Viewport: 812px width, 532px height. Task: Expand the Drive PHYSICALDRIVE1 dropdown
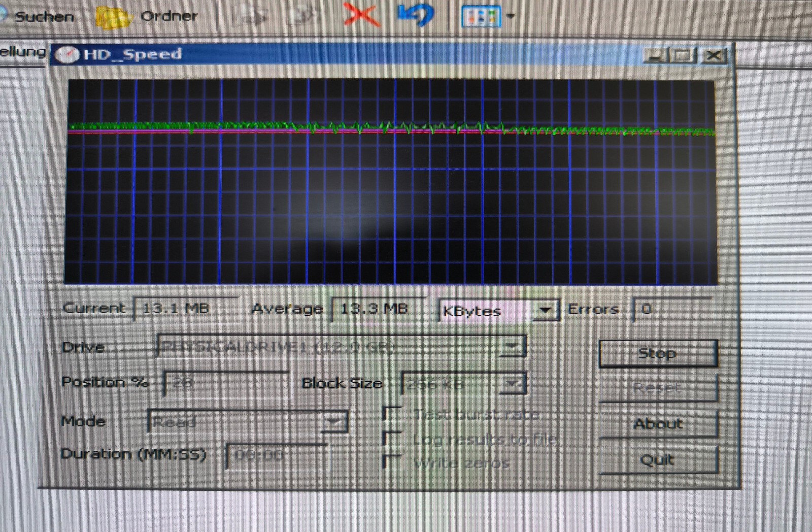tap(512, 347)
